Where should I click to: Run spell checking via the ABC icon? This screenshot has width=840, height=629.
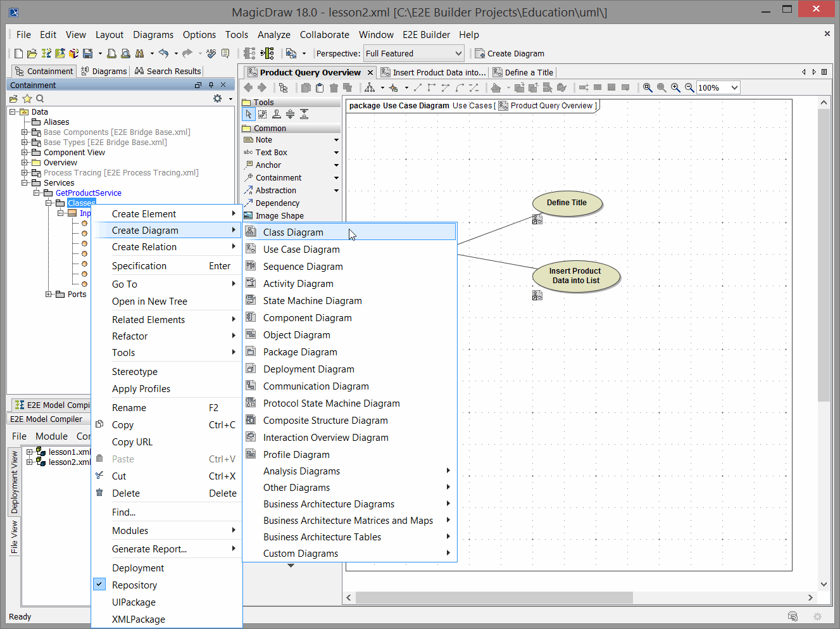(x=211, y=53)
